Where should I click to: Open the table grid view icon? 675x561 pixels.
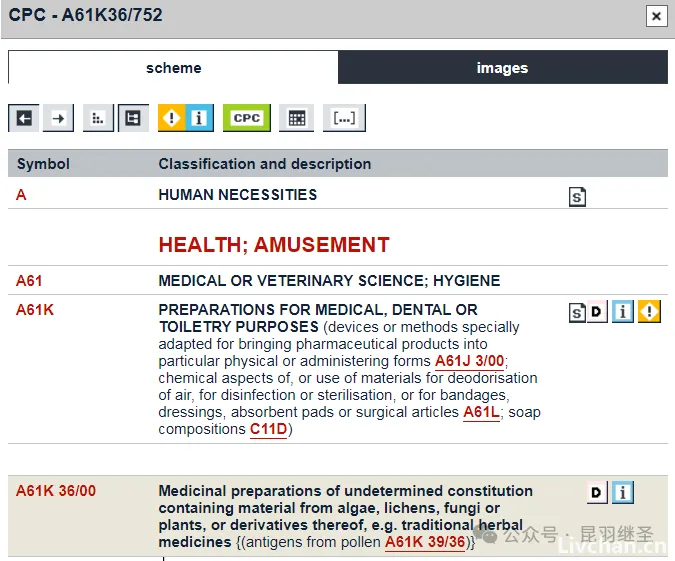(x=296, y=118)
